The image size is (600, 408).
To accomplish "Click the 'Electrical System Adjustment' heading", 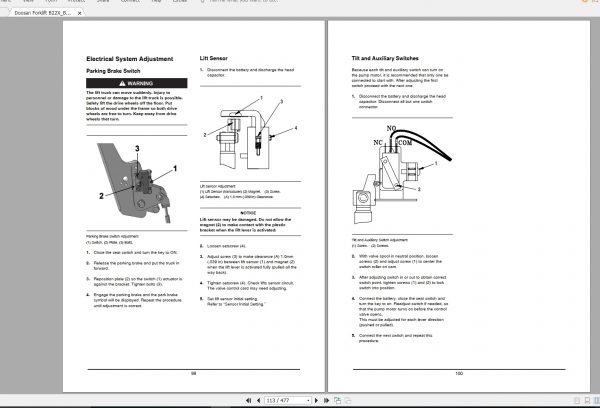I will click(130, 59).
